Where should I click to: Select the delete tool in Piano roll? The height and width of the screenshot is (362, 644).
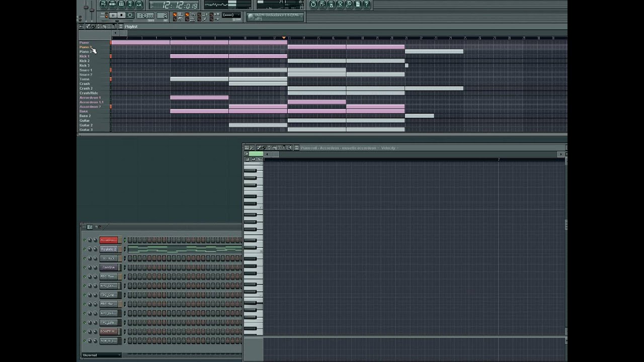pos(269,148)
